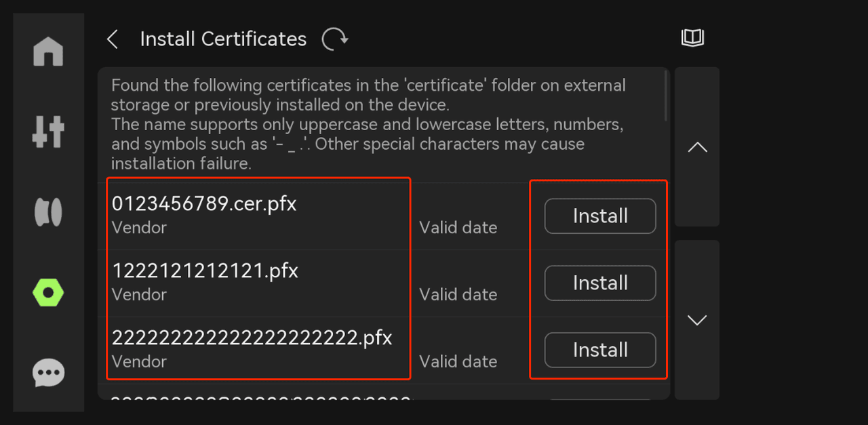Install the 1222121212121.pfx certificate
This screenshot has width=868, height=425.
[x=600, y=283]
